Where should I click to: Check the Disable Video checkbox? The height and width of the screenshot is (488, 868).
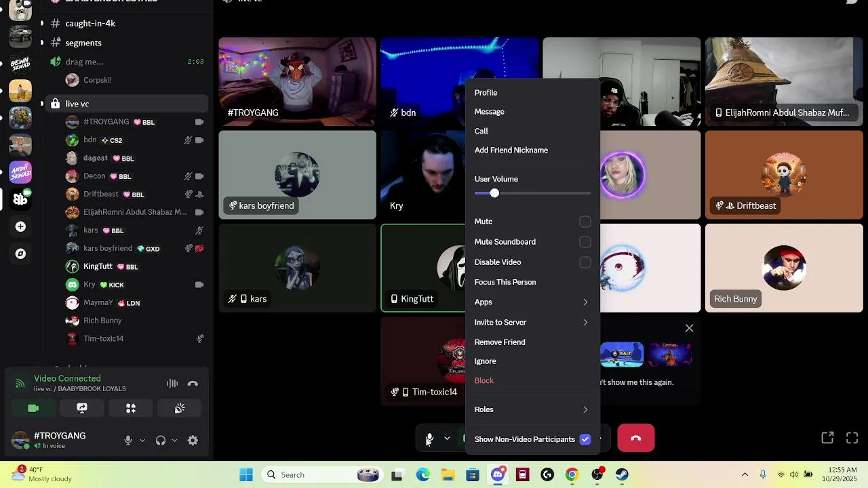(x=585, y=262)
